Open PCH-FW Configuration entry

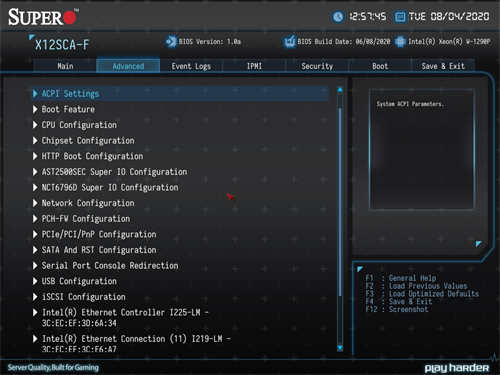[x=180, y=219]
